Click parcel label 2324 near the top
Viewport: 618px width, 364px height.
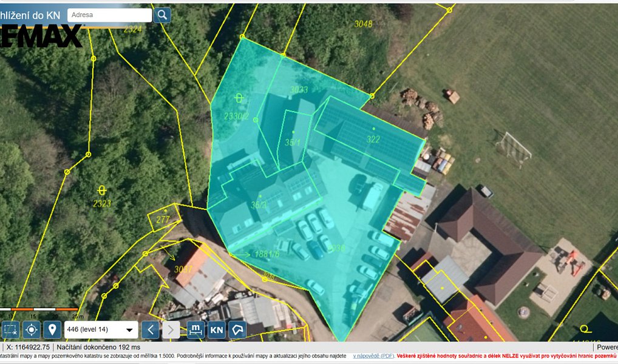[132, 29]
